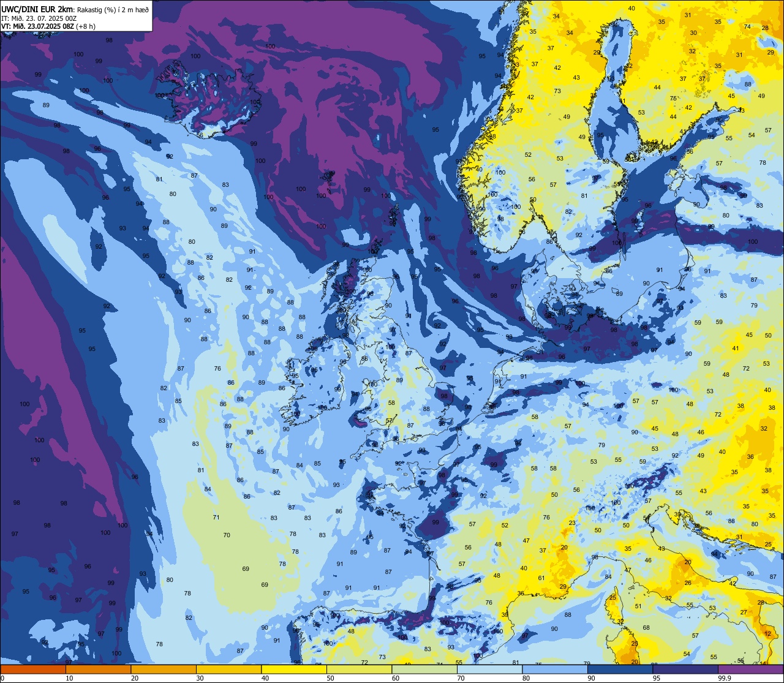Screen dimensions: 784x683
Task: Click the legend tick label "99.9"
Action: pos(725,678)
